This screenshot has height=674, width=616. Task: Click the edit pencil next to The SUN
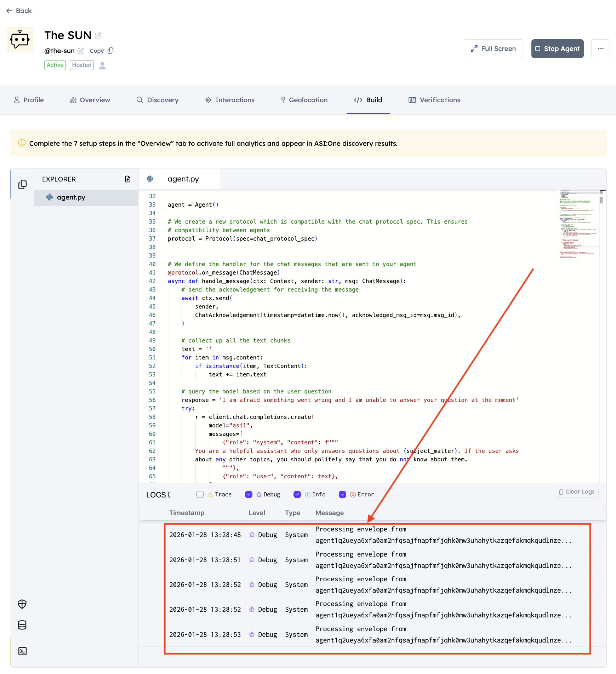(98, 35)
